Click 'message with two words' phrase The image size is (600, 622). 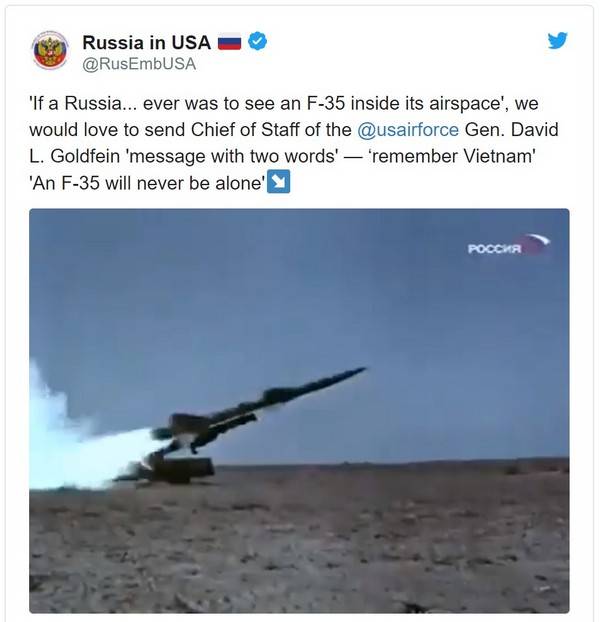tap(232, 156)
